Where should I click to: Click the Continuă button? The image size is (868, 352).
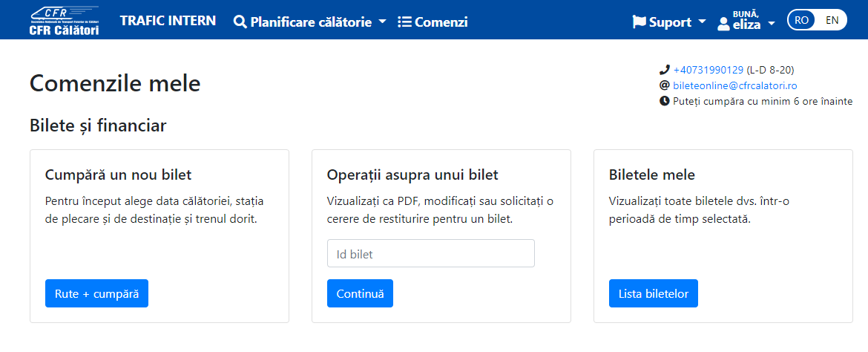361,293
